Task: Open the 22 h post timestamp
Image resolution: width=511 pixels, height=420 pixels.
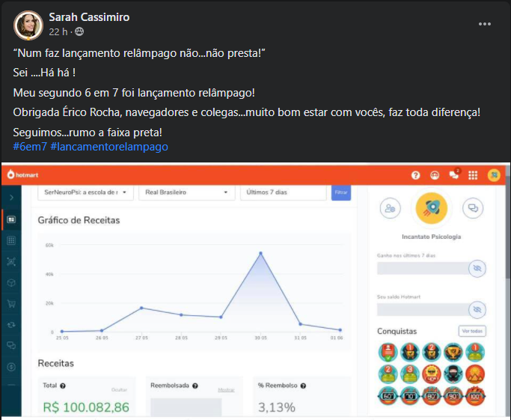Action: coord(58,31)
